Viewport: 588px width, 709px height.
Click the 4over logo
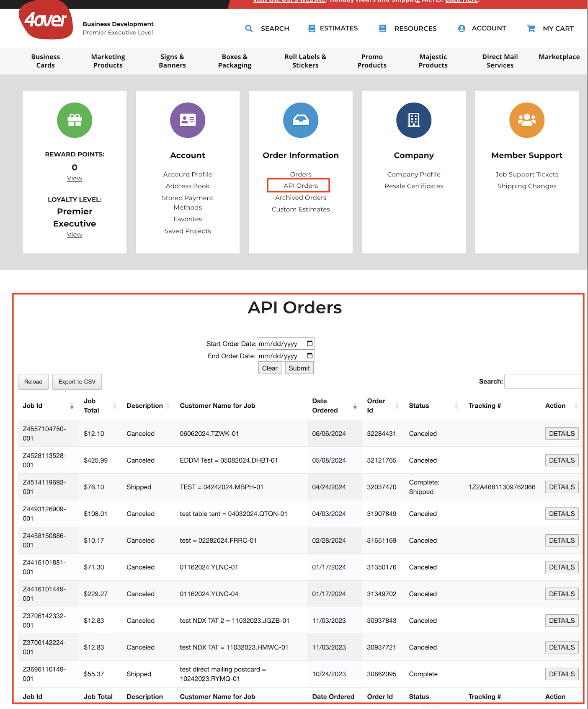(46, 20)
